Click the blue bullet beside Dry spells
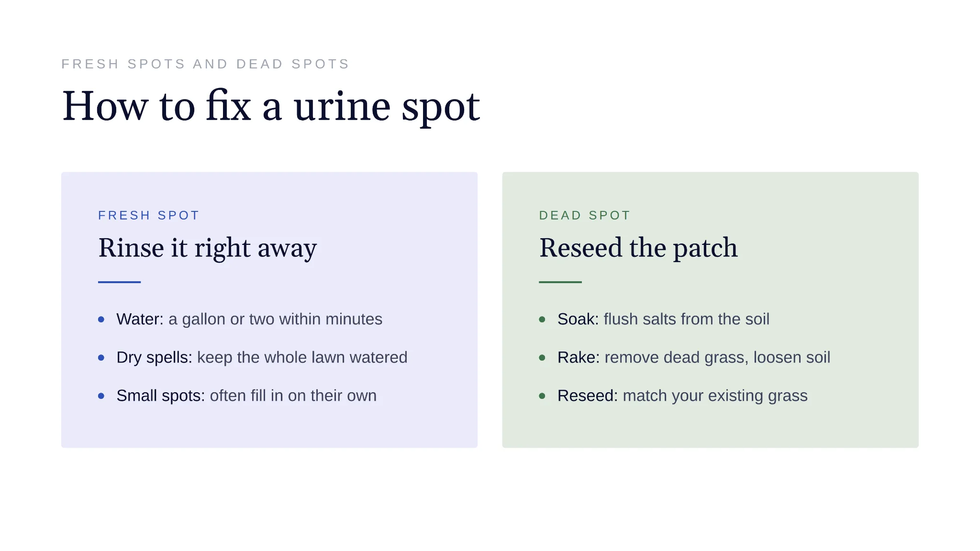This screenshot has height=551, width=980. [x=101, y=357]
